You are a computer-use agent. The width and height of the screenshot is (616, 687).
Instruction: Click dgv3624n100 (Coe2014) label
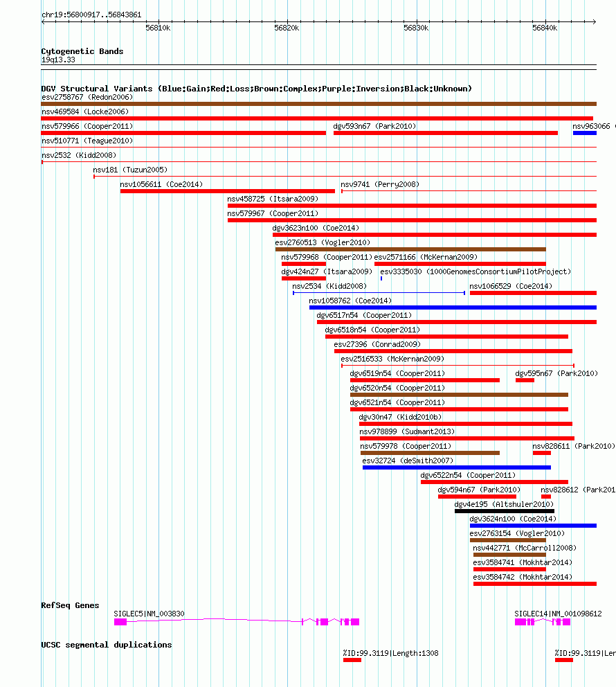coord(513,519)
